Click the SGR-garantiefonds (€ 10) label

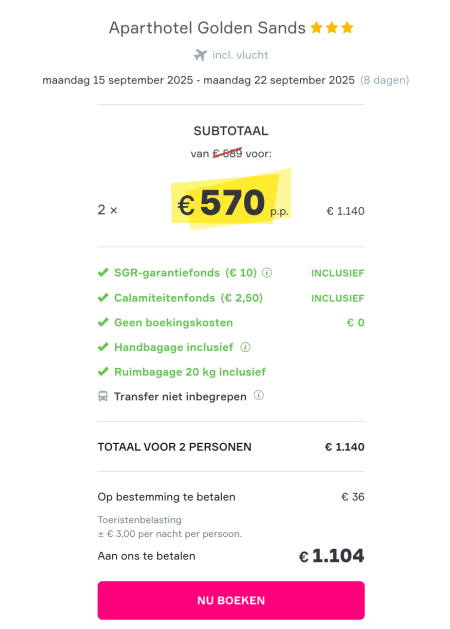(x=185, y=273)
